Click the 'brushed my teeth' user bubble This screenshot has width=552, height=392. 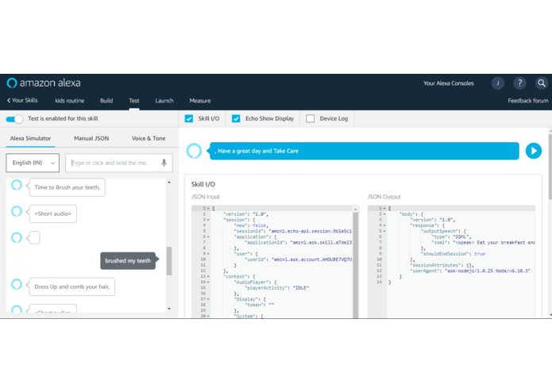point(128,261)
